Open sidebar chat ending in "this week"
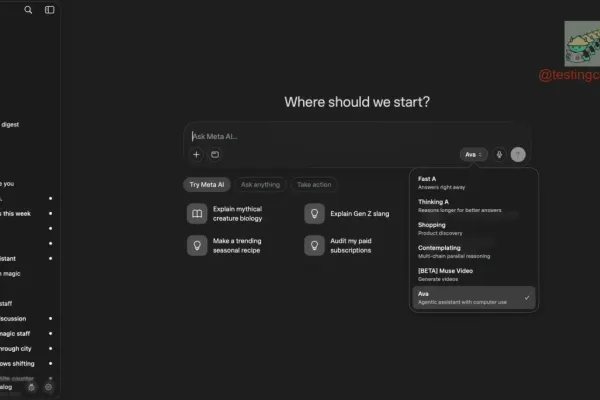Viewport: 600px width, 400px height. [x=26, y=214]
